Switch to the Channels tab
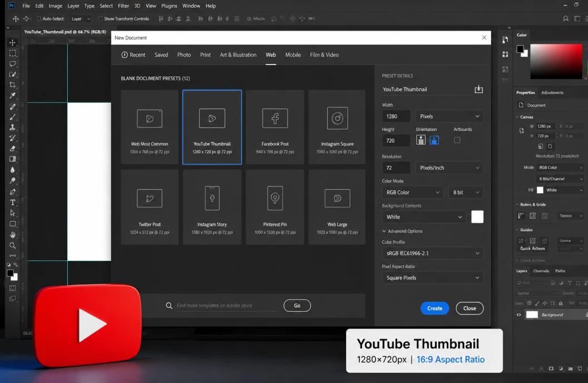The image size is (588, 383). tap(541, 271)
